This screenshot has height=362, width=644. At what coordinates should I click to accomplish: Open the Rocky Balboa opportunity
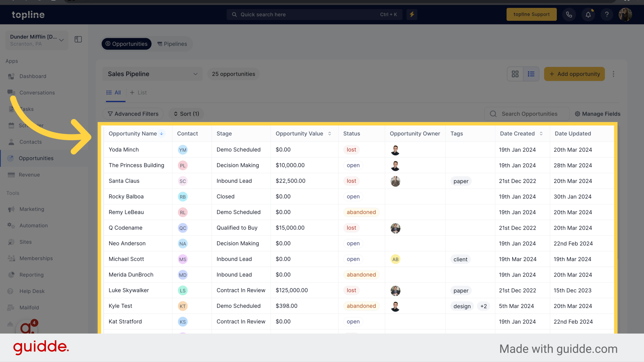coord(126,197)
